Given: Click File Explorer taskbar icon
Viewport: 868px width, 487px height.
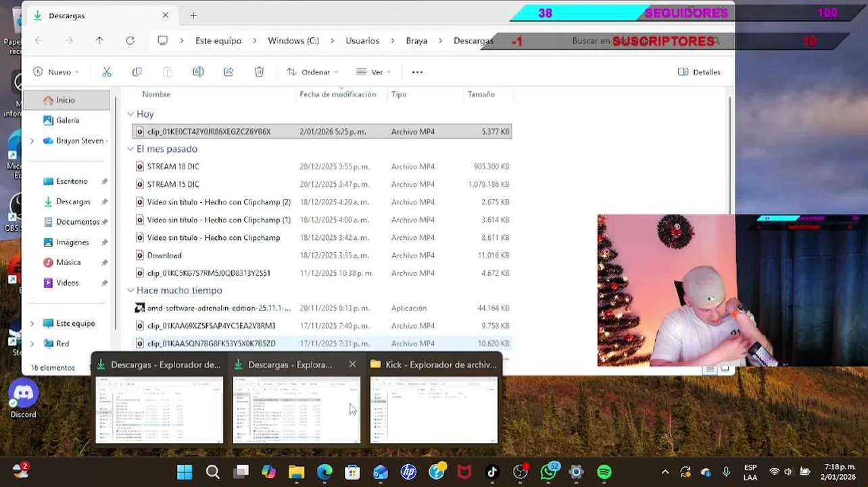Looking at the screenshot, I should click(x=297, y=472).
